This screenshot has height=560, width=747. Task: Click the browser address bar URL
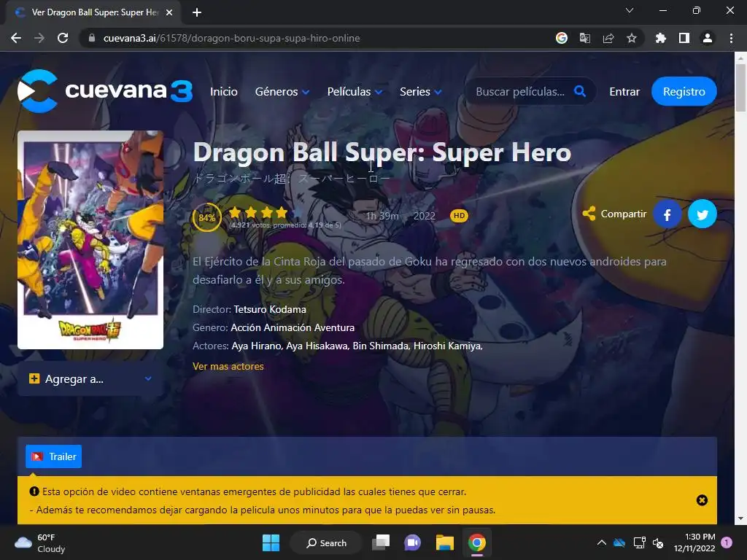tap(231, 38)
